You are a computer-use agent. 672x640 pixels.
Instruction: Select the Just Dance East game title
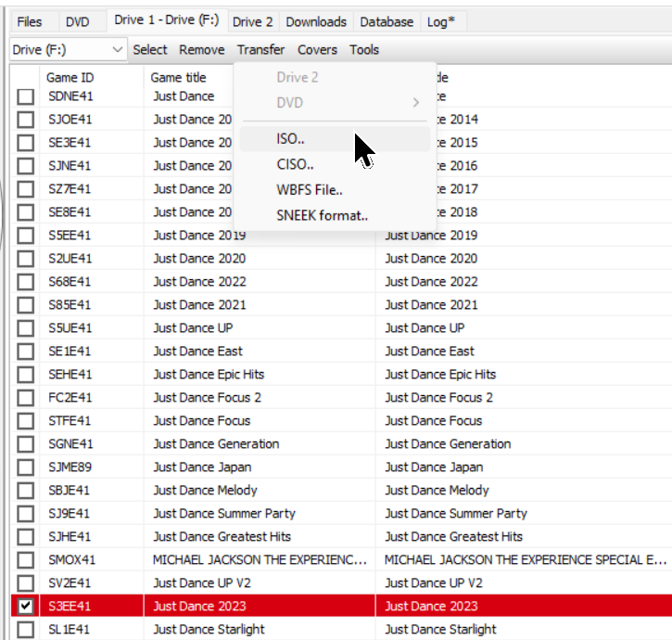coord(198,352)
